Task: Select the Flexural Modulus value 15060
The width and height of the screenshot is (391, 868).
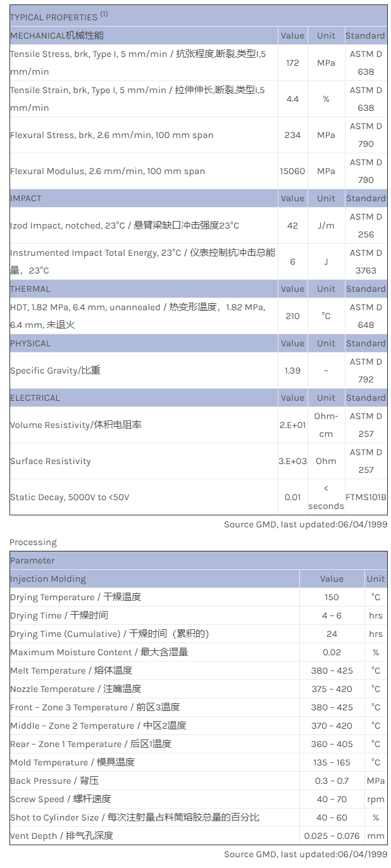Action: (x=292, y=171)
